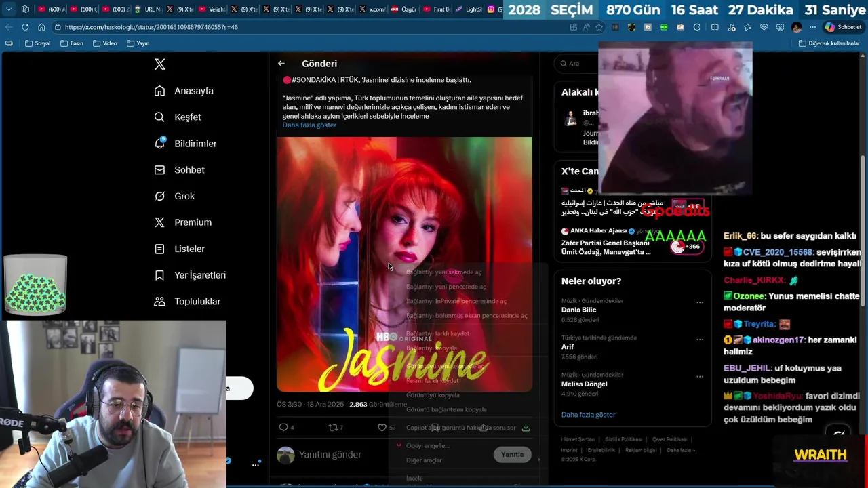Open the X logo home link
Viewport: 868px width, 488px height.
[x=160, y=64]
